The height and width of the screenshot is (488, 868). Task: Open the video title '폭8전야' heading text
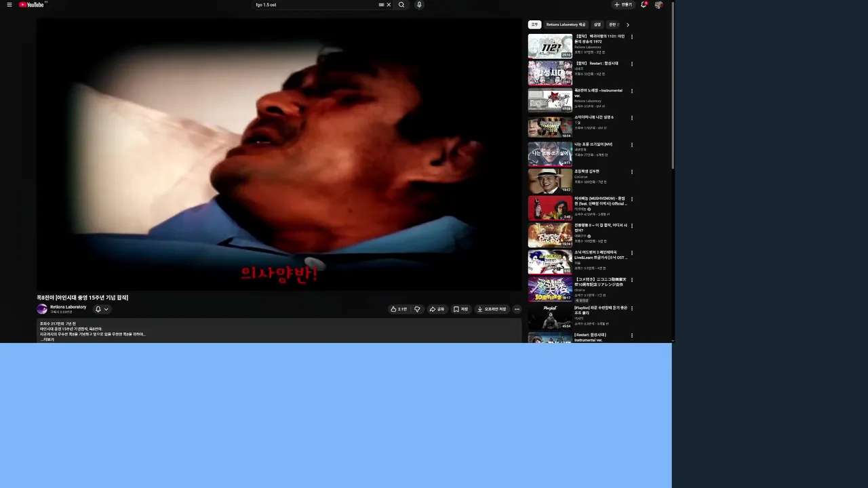(82, 298)
